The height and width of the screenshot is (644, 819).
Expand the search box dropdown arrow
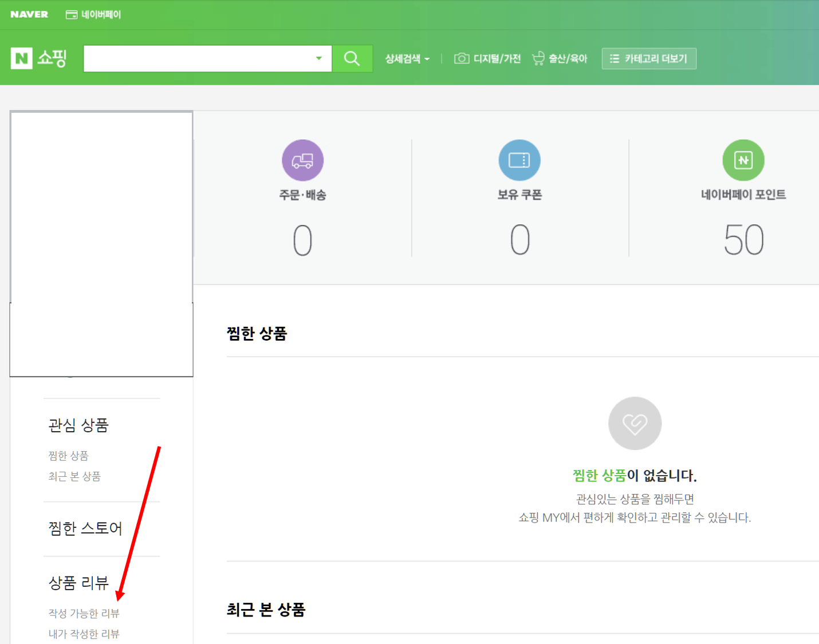click(319, 58)
